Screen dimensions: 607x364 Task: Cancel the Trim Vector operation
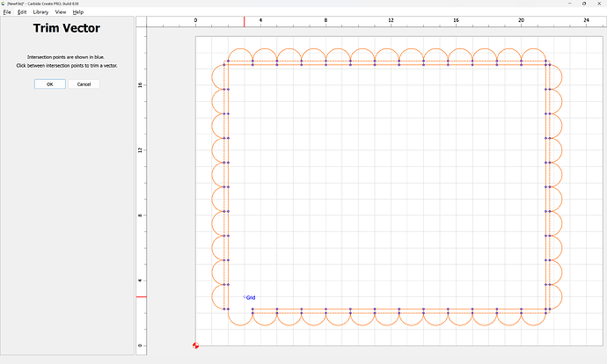click(84, 84)
